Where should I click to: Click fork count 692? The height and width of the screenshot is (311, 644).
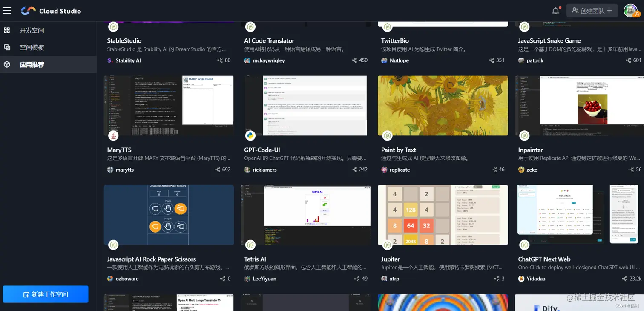click(226, 170)
